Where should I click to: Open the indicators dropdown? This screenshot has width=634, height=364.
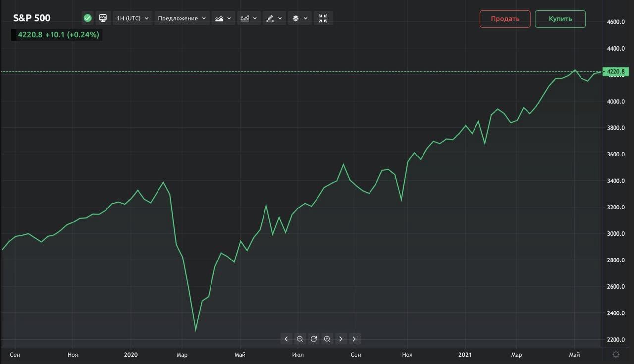click(x=249, y=18)
